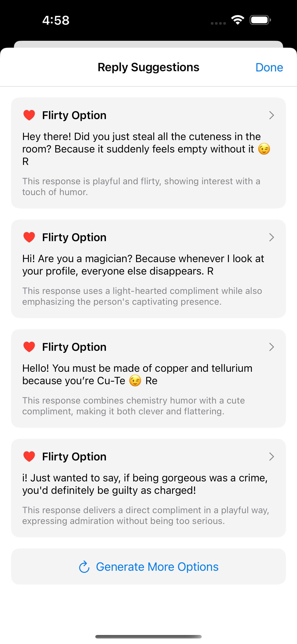Expand the Cu-Te chemistry reply chevron
Image resolution: width=297 pixels, height=644 pixels.
271,347
